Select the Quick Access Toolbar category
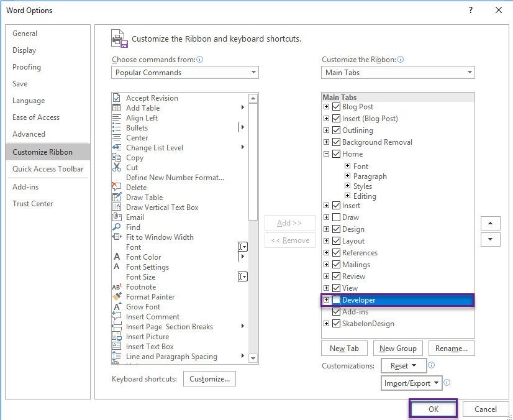The image size is (513, 420). click(48, 168)
